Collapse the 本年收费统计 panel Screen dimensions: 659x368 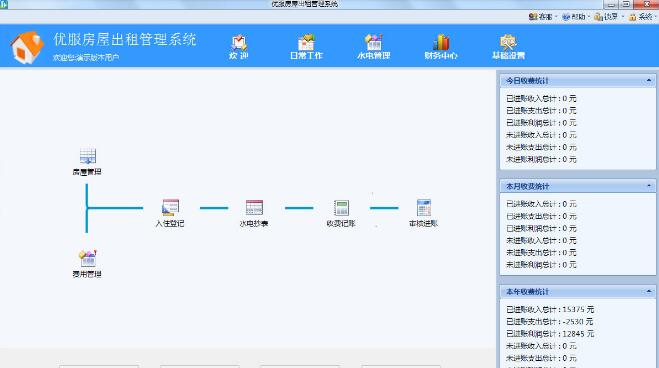(649, 291)
